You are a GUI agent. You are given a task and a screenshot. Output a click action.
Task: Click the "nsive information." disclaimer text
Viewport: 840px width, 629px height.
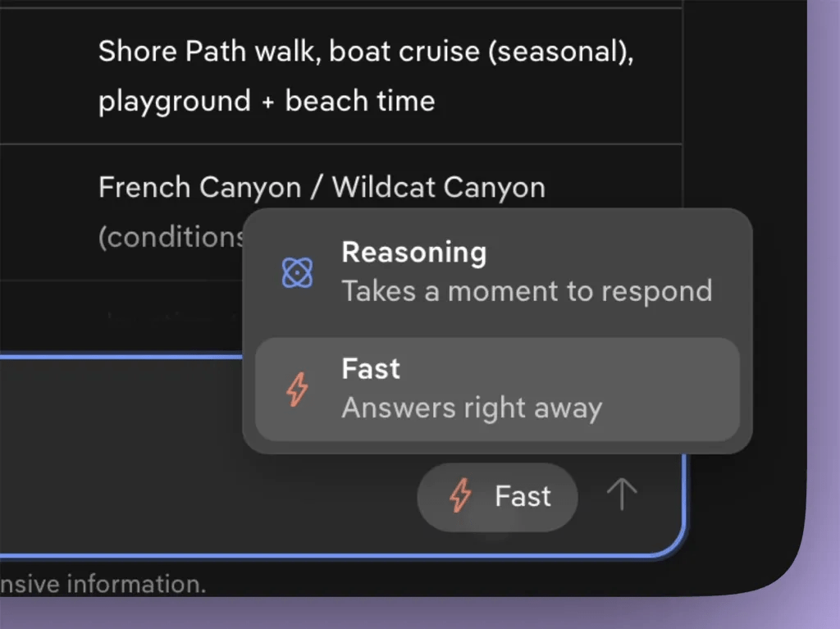pos(103,584)
